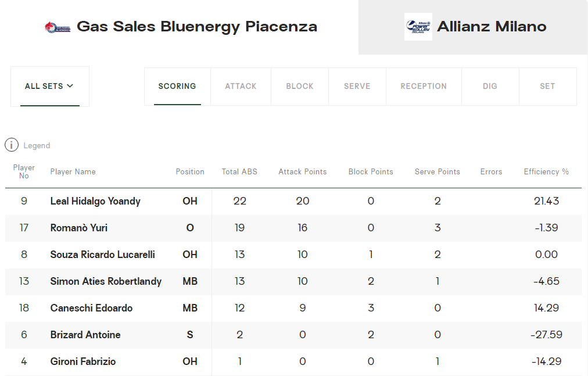Screen dimensions: 588x376
Task: Open the BLOCK statistics tab
Action: 300,86
